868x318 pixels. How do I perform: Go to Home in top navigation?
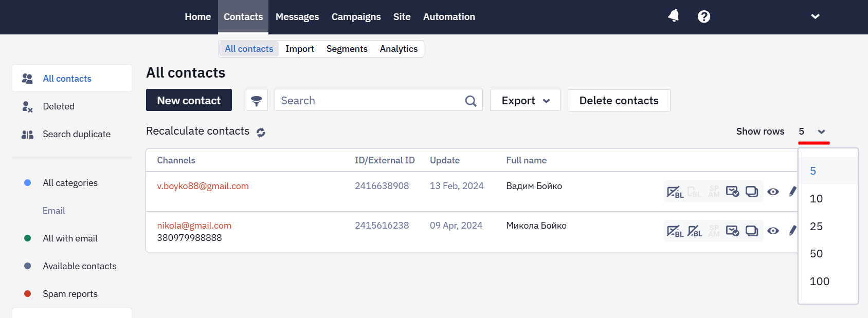pos(198,17)
